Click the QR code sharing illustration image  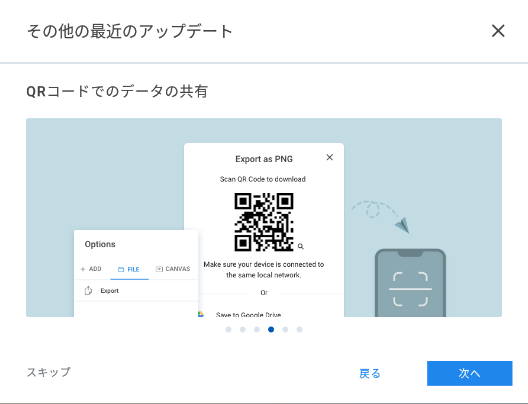264,217
